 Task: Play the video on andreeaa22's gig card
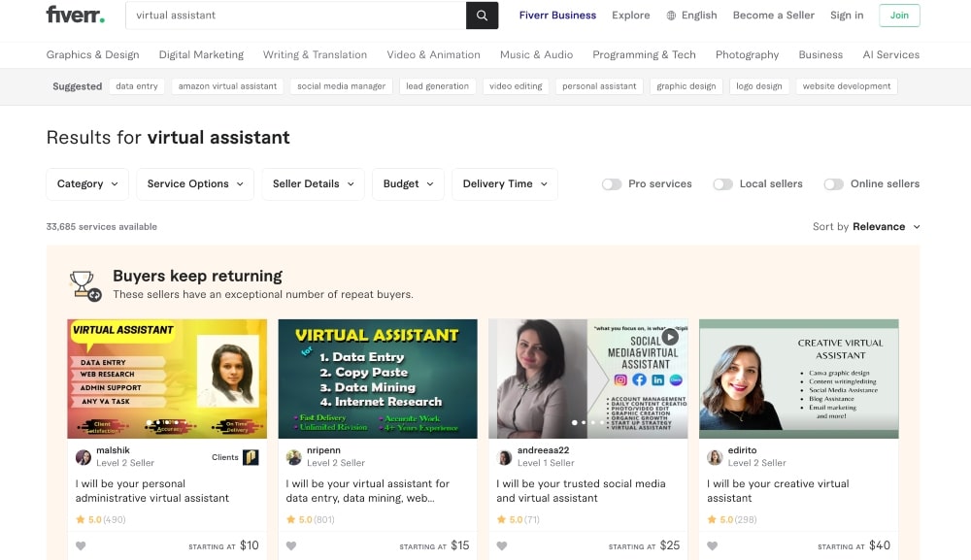click(670, 337)
